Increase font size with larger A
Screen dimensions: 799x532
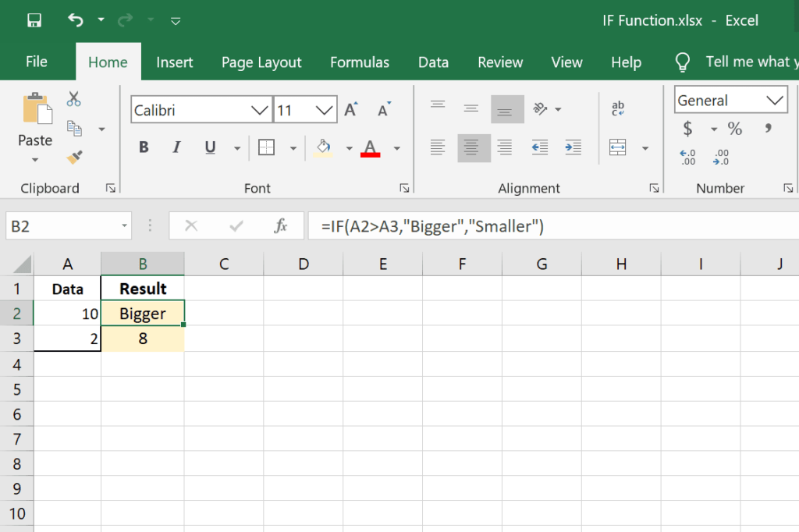[351, 109]
